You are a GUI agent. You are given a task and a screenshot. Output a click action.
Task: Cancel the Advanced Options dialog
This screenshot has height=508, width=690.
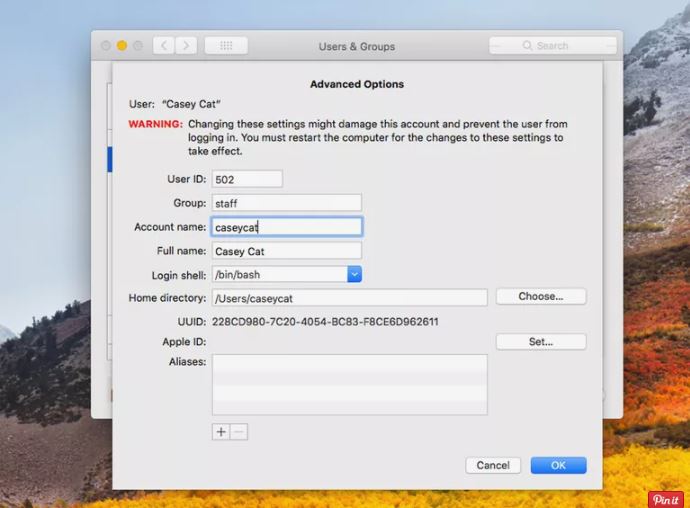click(493, 465)
